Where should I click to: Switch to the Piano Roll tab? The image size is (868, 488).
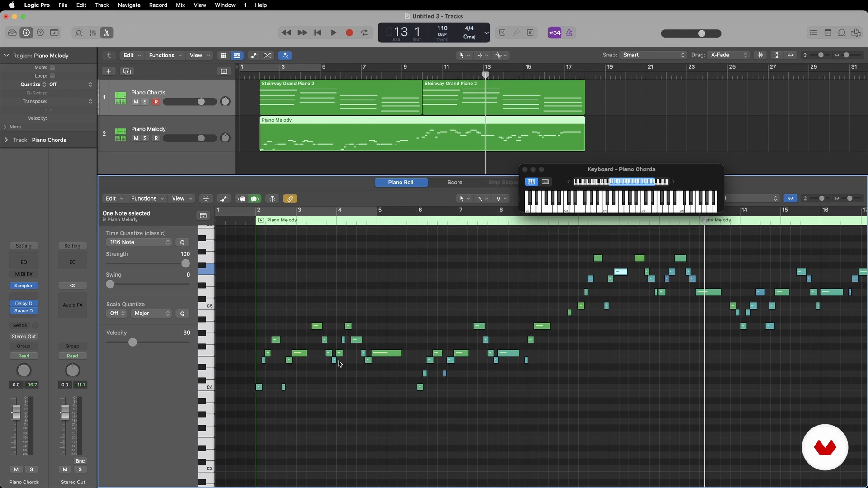point(401,183)
